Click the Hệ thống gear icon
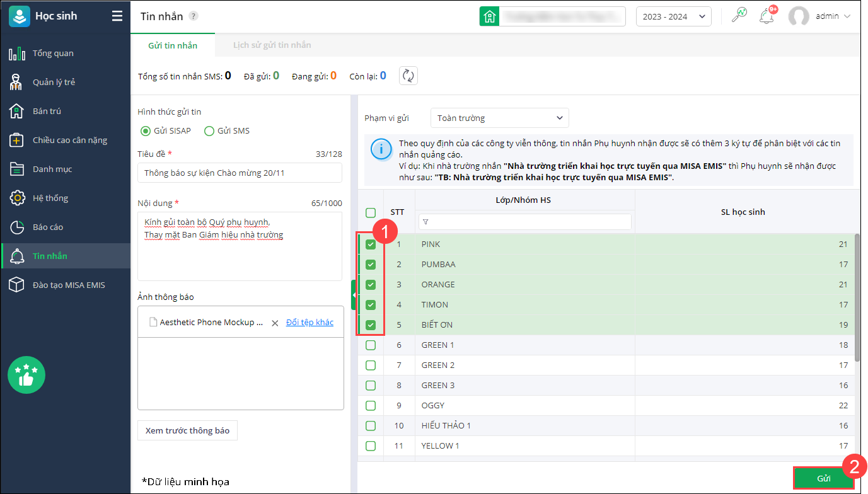 pyautogui.click(x=17, y=198)
